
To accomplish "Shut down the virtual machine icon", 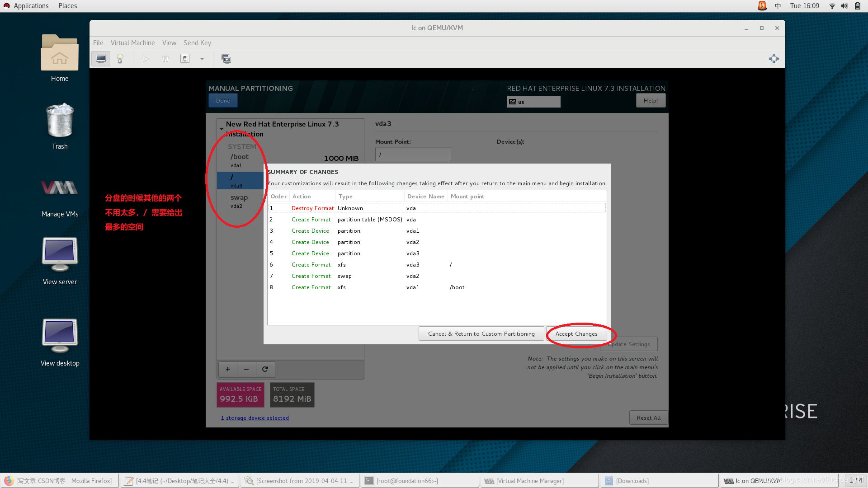I will (x=185, y=59).
